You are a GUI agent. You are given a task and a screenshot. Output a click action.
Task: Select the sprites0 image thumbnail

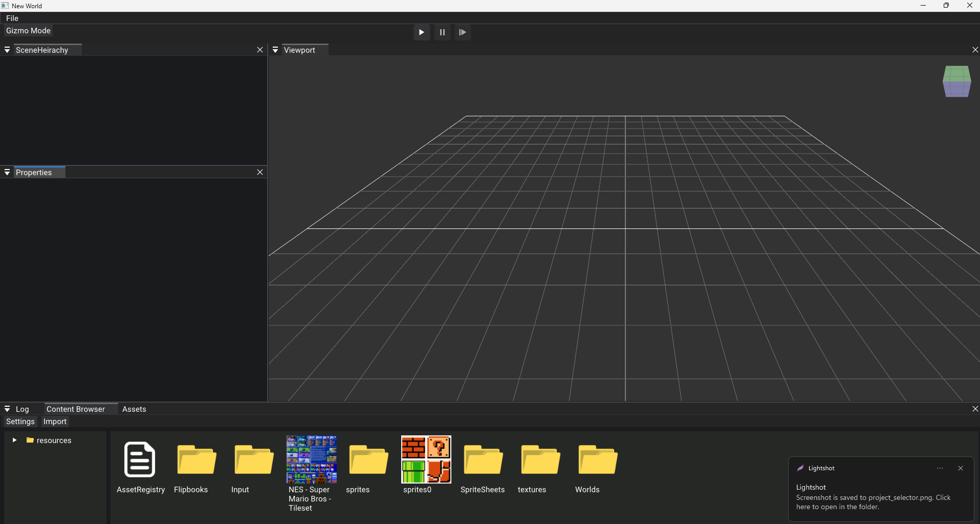coord(426,459)
